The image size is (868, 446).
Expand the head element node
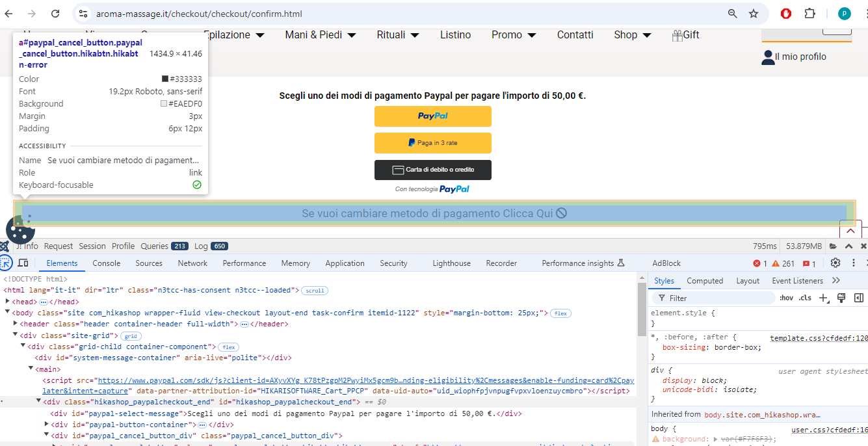point(8,302)
